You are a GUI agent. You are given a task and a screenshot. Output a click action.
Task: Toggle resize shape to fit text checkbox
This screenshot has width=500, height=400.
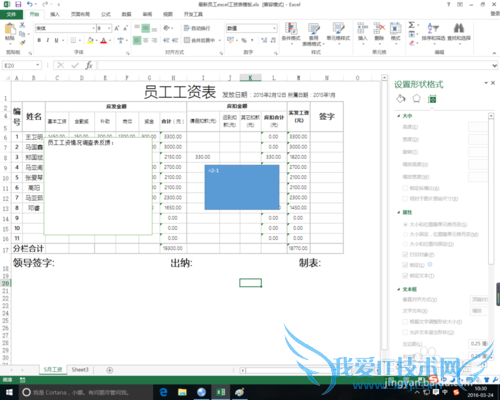click(405, 322)
